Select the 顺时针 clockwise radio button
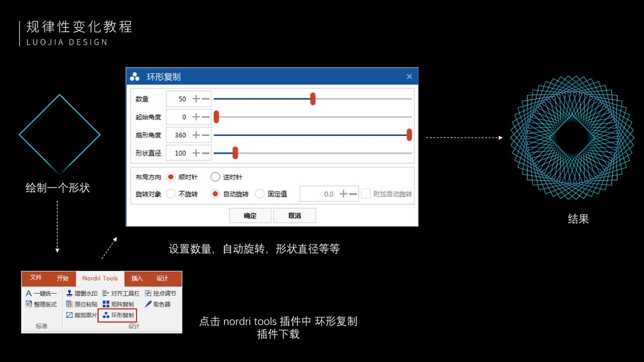The width and height of the screenshot is (644, 362). pyautogui.click(x=171, y=177)
